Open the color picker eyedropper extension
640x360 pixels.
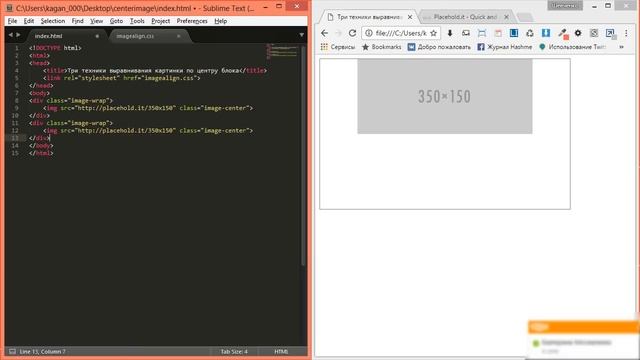(563, 33)
